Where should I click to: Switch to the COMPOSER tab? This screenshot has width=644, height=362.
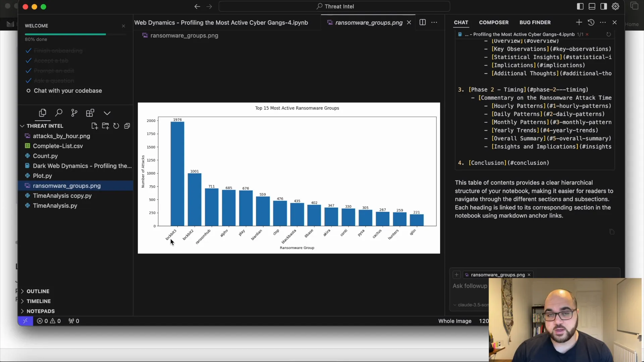[x=493, y=22]
